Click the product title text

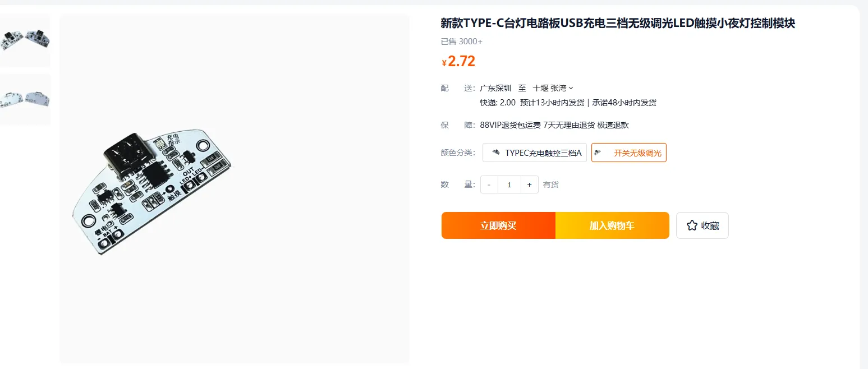coord(618,24)
